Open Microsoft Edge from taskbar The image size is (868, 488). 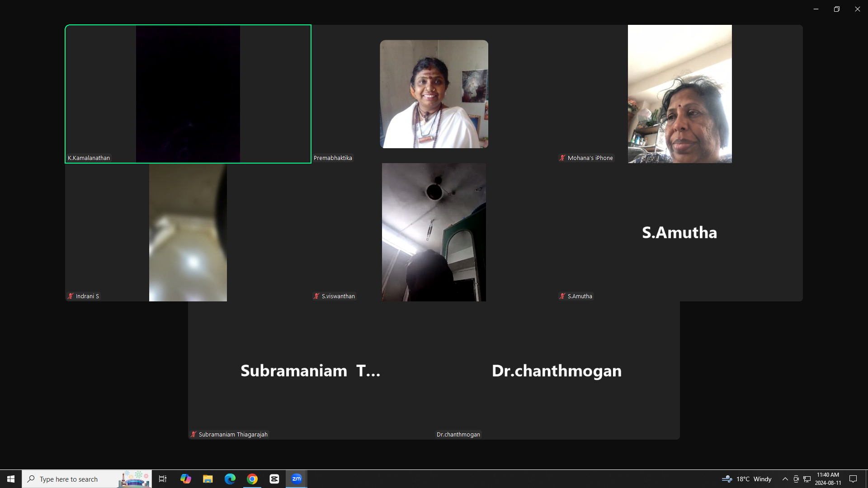coord(230,479)
